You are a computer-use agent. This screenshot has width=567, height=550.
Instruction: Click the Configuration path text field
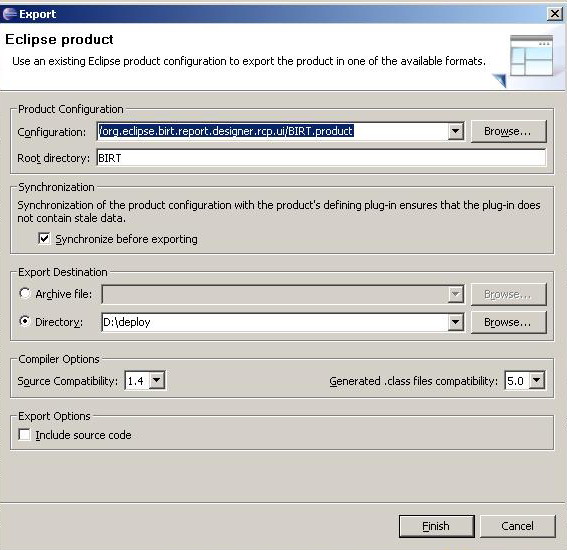coord(273,131)
